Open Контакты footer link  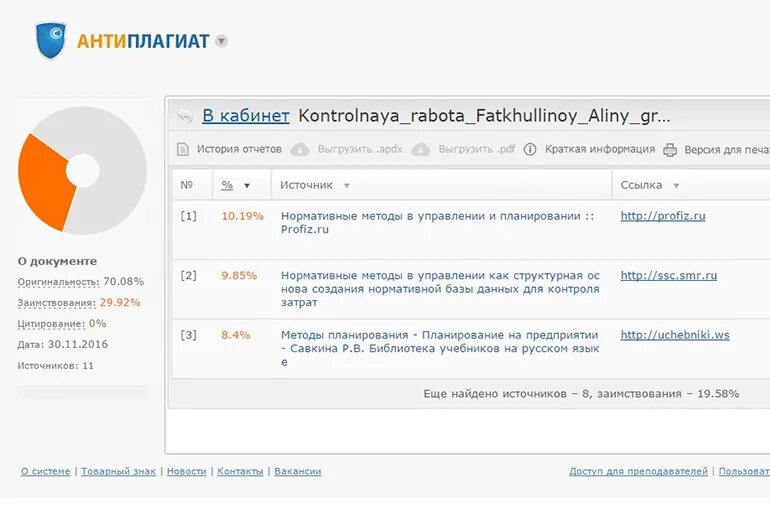(240, 471)
